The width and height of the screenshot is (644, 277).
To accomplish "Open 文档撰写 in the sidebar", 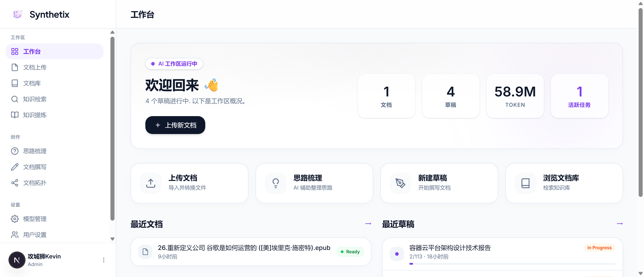I will [55, 167].
